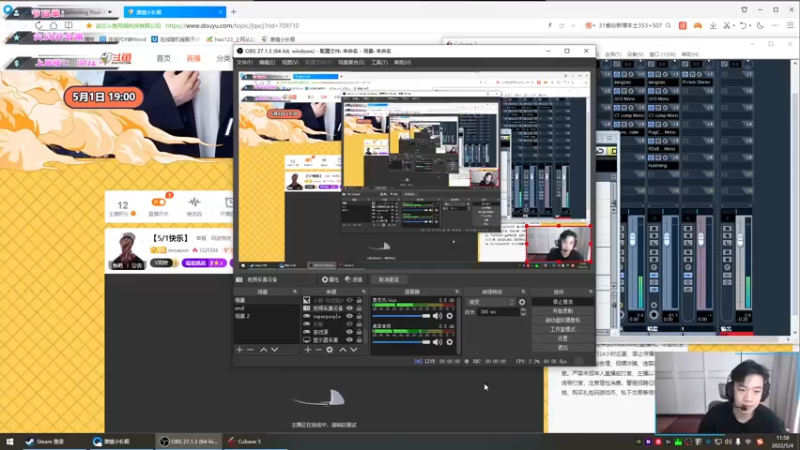The height and width of the screenshot is (450, 800).
Task: Open browser downloads arrow icon
Action: (x=713, y=26)
